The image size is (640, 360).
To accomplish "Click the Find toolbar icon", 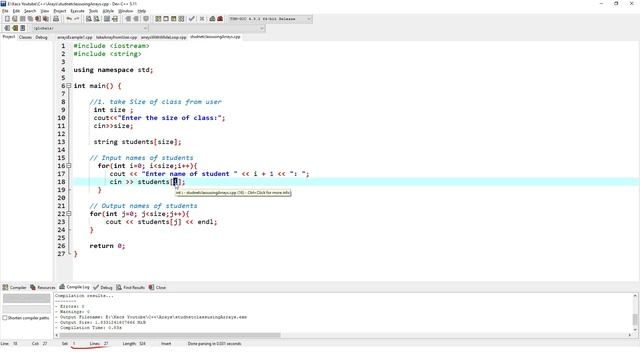I will tap(89, 19).
